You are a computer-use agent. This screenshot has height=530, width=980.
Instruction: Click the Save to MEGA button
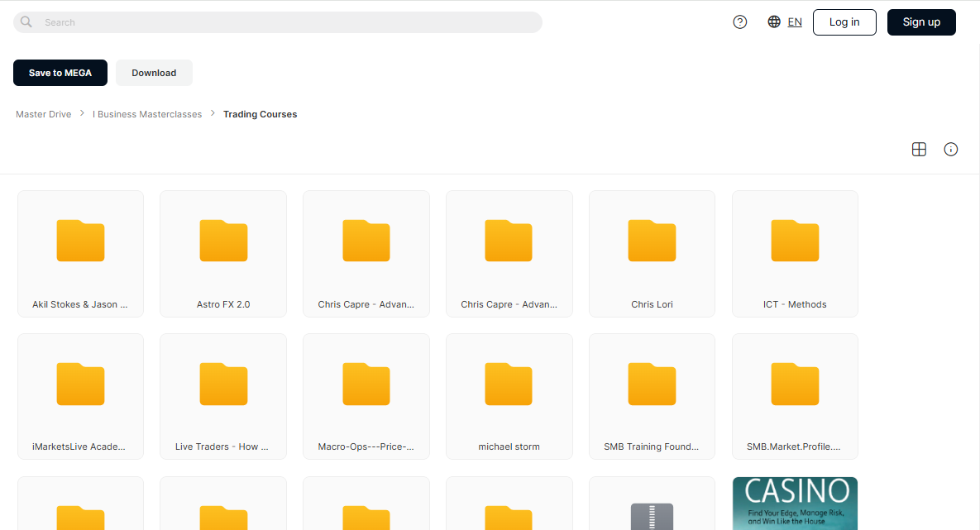60,73
